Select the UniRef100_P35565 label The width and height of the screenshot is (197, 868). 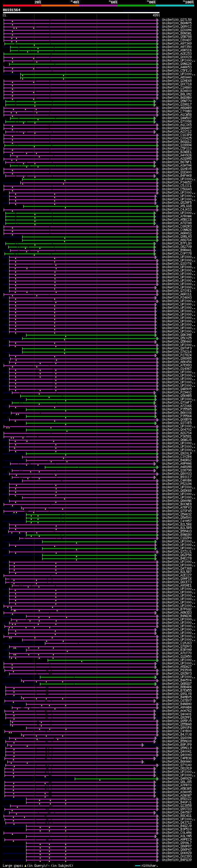pos(177,410)
